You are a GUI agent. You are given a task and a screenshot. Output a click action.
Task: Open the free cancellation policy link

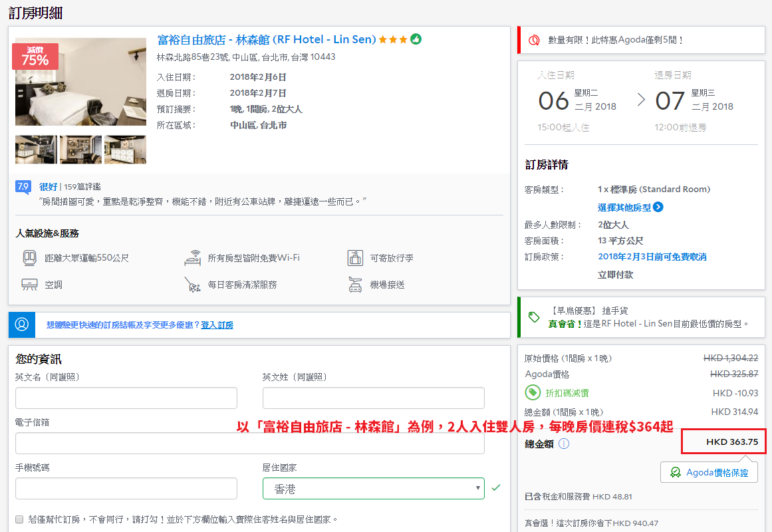tap(652, 257)
